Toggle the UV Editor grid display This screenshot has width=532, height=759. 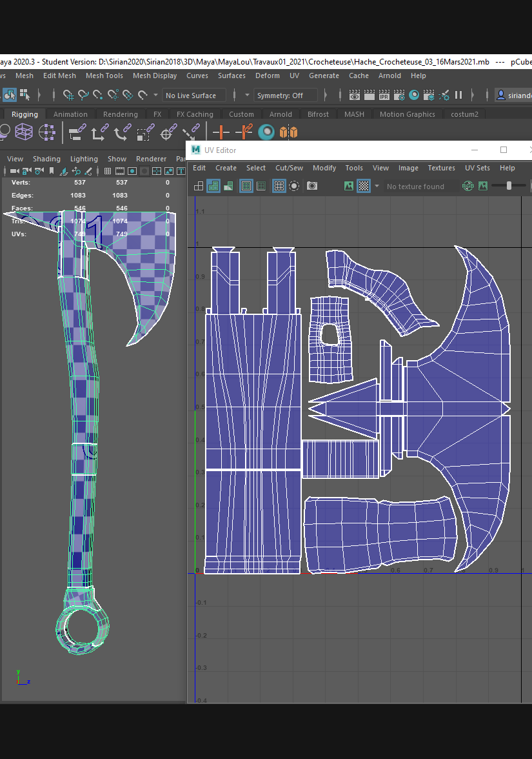tap(279, 186)
